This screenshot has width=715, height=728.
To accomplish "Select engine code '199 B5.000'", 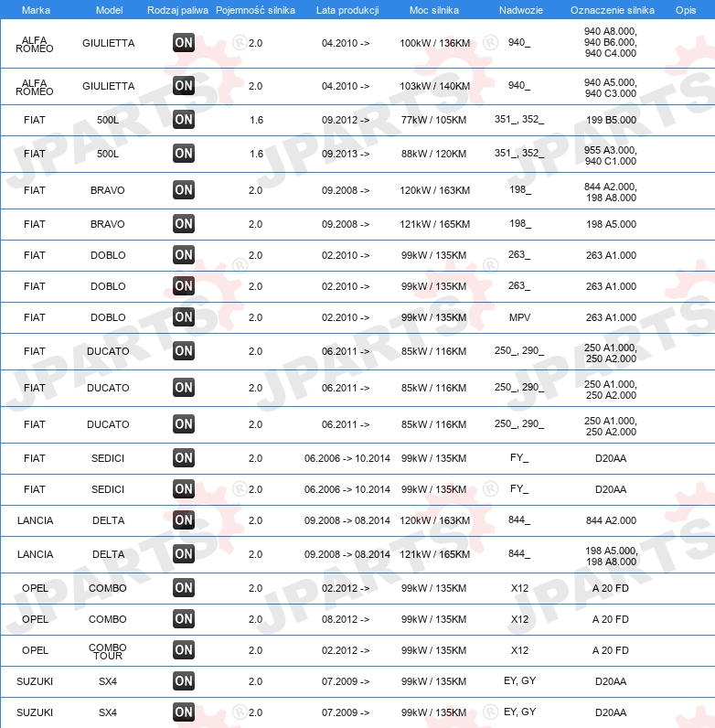I will tap(611, 120).
